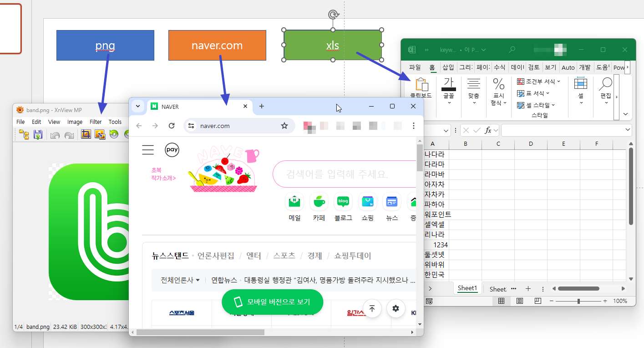Click the Save icon in XnView toolbar

(x=38, y=134)
